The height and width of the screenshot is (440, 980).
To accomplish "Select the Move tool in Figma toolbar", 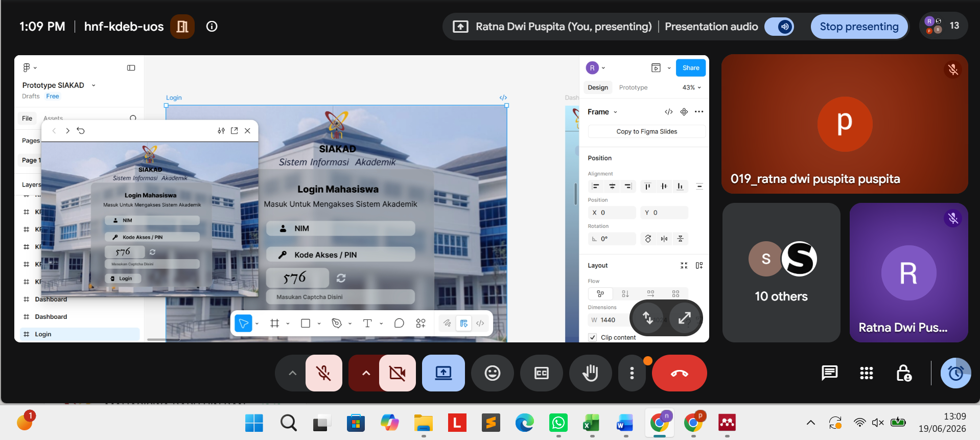I will click(244, 323).
